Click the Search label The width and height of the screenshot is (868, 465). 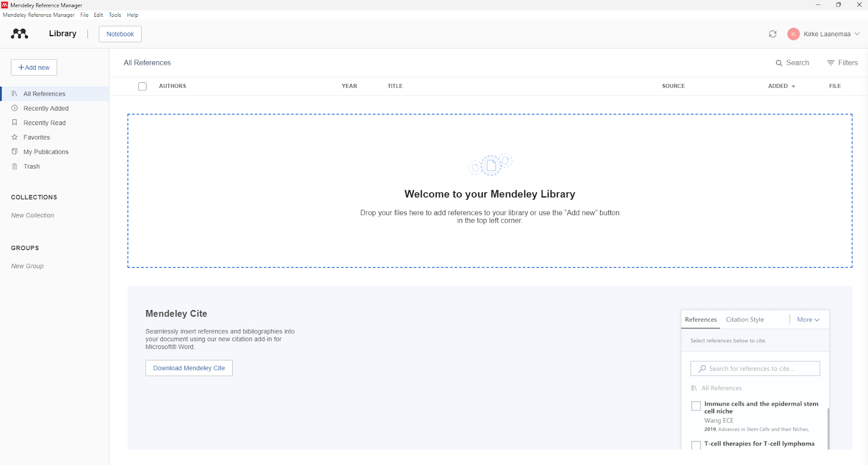797,63
